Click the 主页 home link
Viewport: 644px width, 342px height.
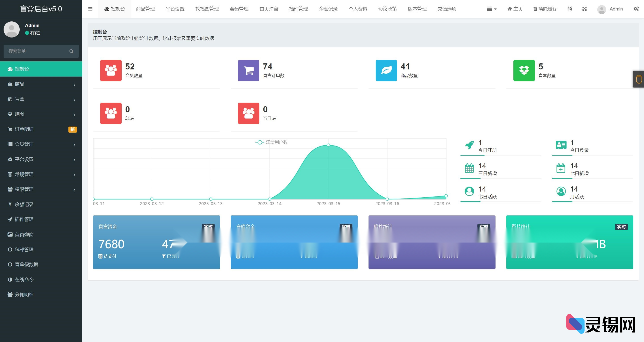tap(515, 9)
